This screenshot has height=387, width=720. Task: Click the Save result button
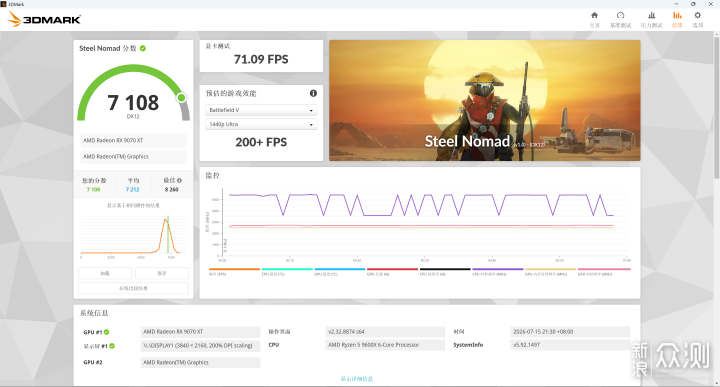coord(162,273)
